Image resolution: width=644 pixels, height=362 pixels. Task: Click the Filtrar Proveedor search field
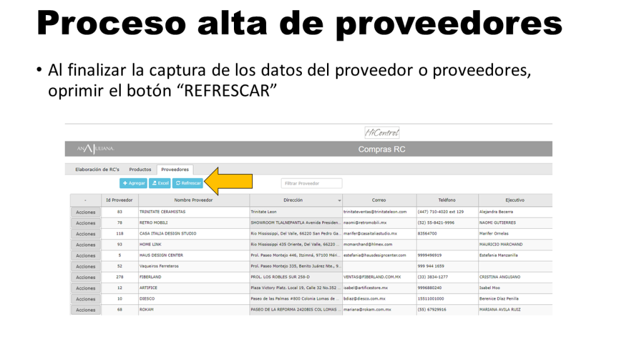pyautogui.click(x=311, y=184)
